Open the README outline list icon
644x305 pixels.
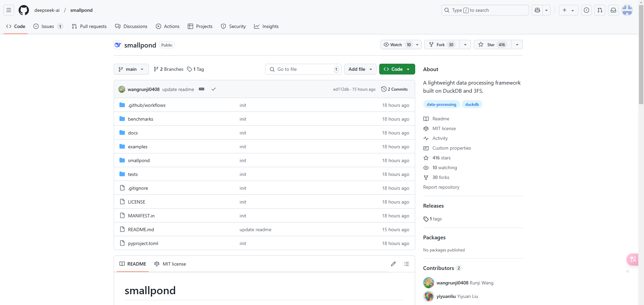(x=406, y=264)
